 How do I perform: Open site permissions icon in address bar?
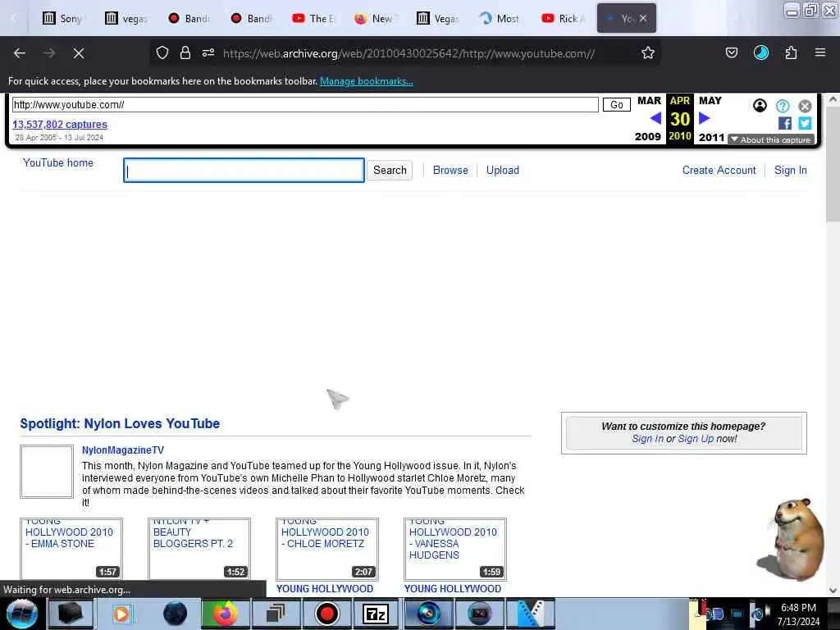208,52
